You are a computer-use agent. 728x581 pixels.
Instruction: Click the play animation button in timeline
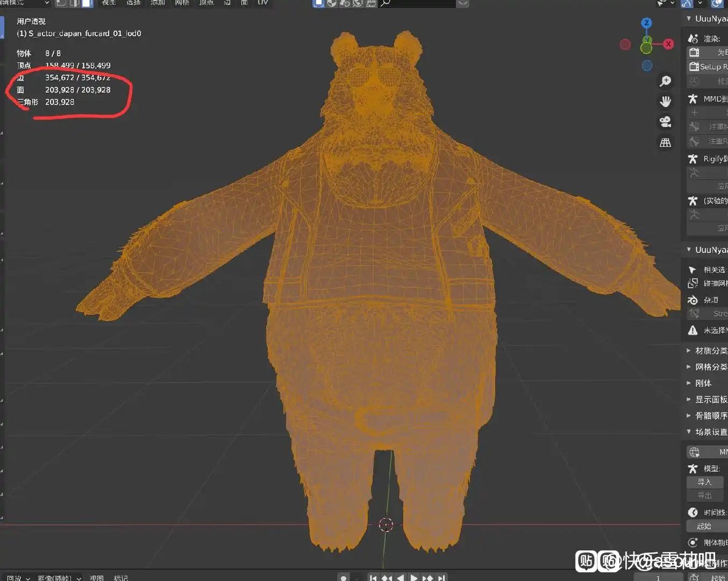(x=413, y=578)
